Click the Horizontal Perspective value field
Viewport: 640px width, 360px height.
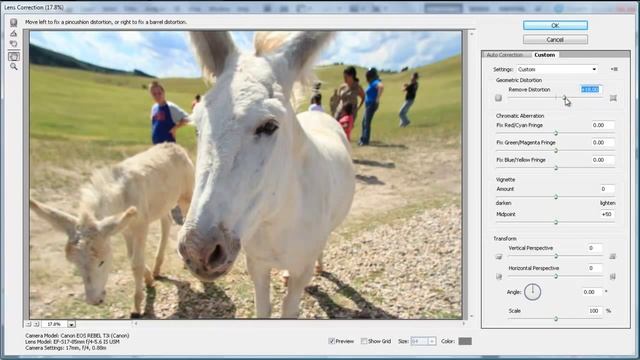594,268
